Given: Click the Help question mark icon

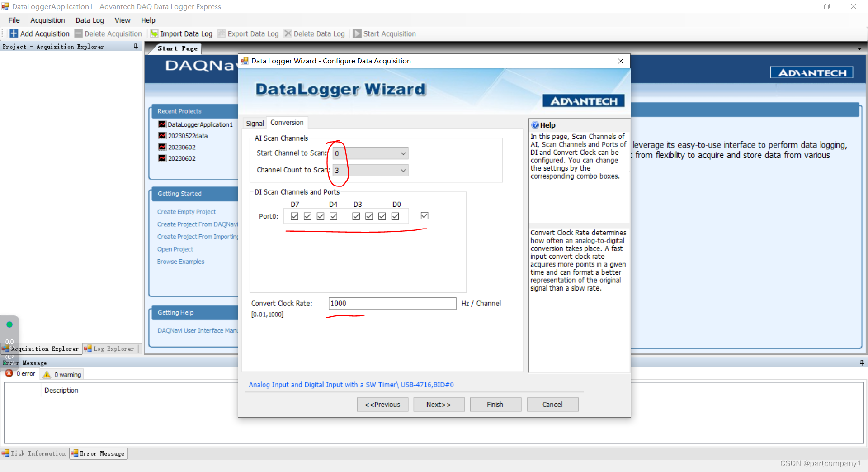Looking at the screenshot, I should [x=535, y=125].
